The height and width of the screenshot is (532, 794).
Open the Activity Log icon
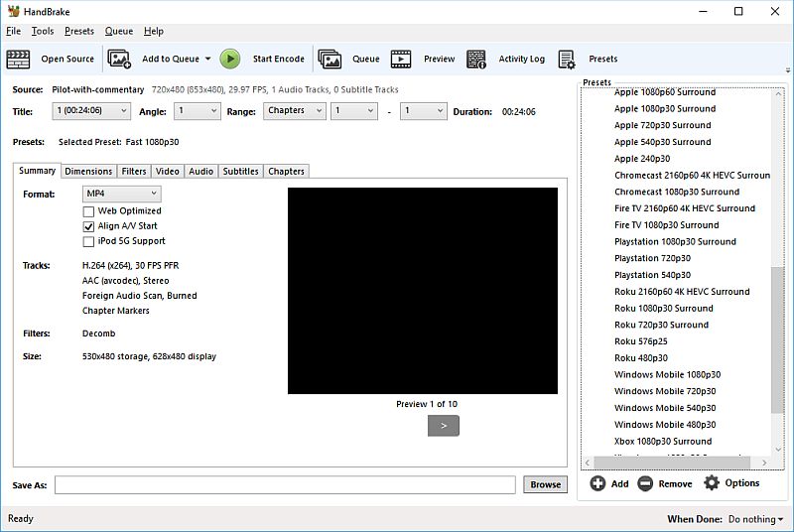(x=476, y=60)
